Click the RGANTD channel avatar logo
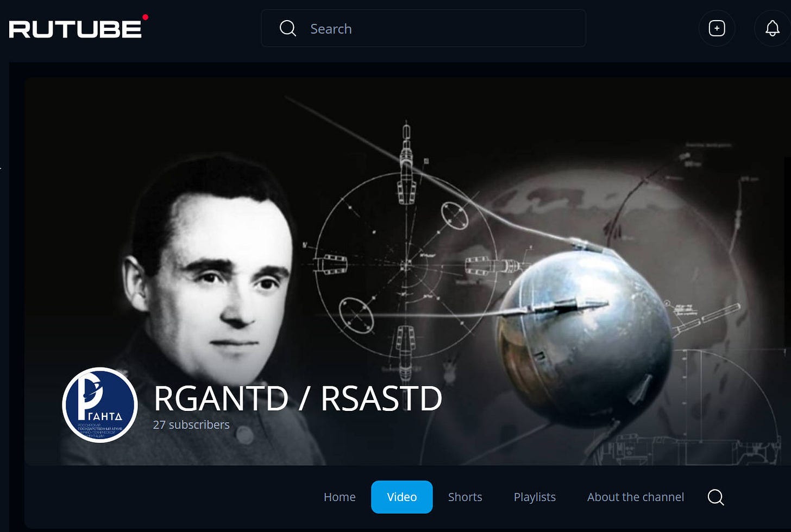This screenshot has height=532, width=791. click(x=100, y=405)
